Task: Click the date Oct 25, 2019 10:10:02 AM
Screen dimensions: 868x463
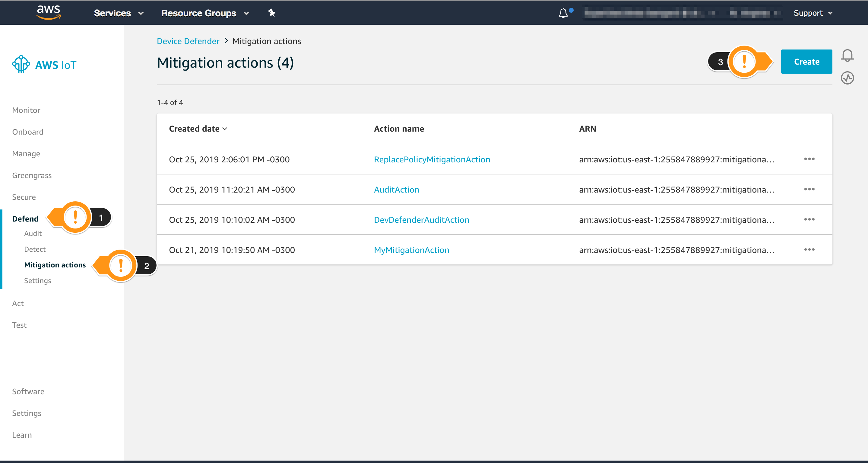Action: tap(232, 220)
